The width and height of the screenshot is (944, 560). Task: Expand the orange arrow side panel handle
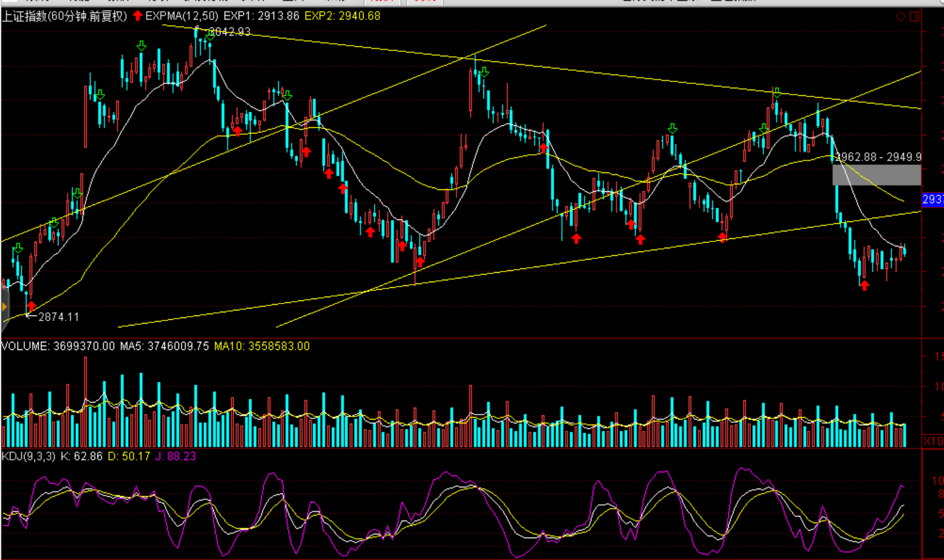pyautogui.click(x=4, y=307)
